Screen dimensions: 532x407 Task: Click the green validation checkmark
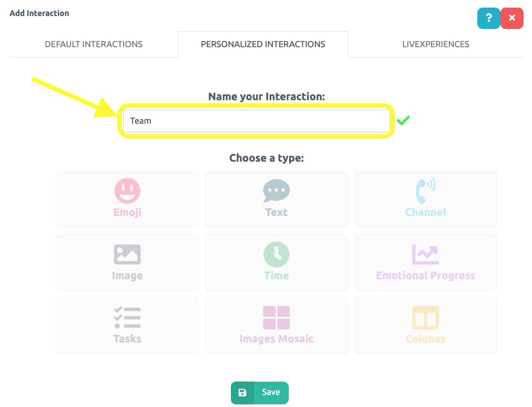(403, 120)
